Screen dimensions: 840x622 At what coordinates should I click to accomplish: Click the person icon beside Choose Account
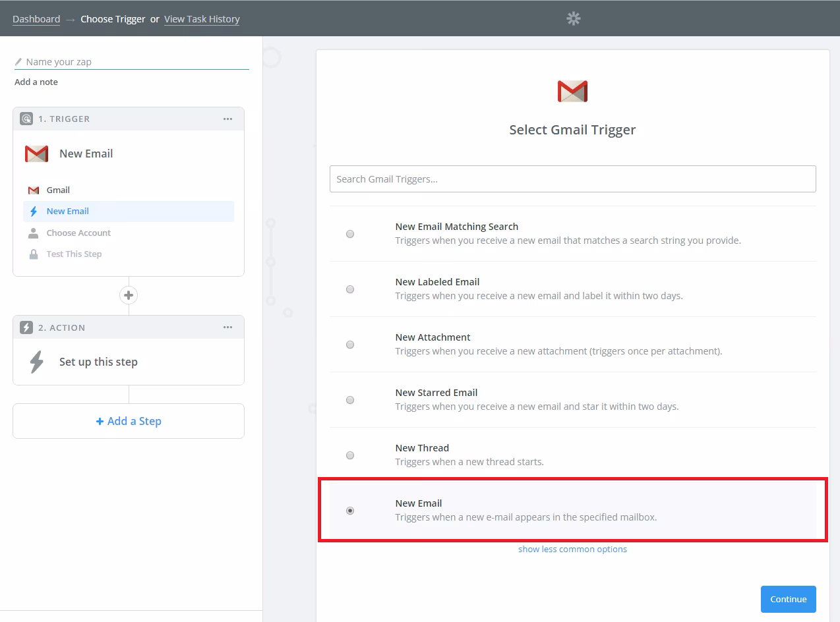(x=34, y=233)
